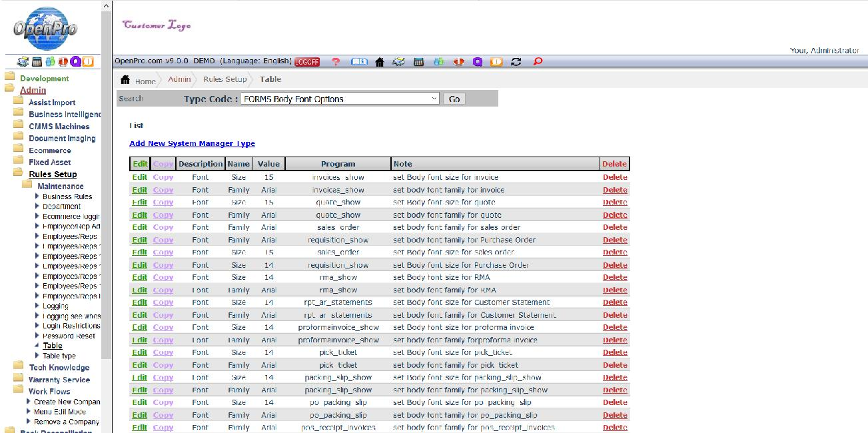This screenshot has height=433, width=868.
Task: Open the Type Code dropdown
Action: pyautogui.click(x=340, y=99)
